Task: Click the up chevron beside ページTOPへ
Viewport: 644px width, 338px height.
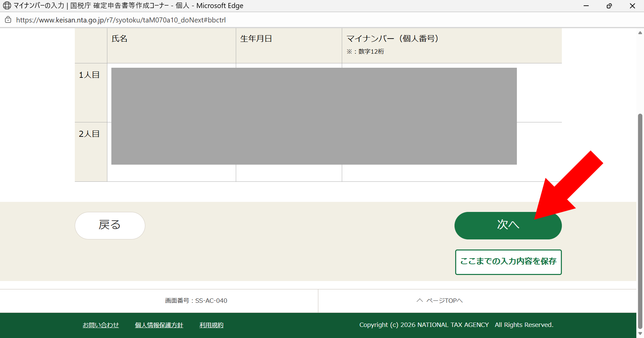Action: coord(420,300)
